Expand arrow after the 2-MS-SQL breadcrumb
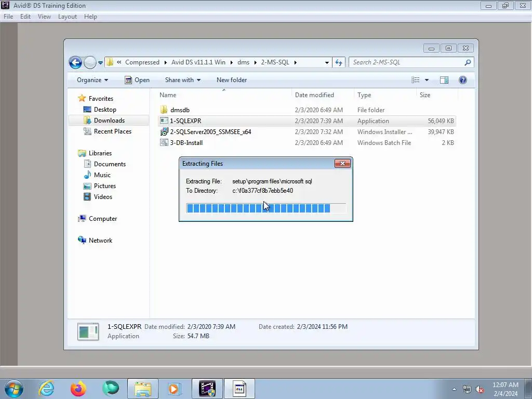 click(x=296, y=62)
